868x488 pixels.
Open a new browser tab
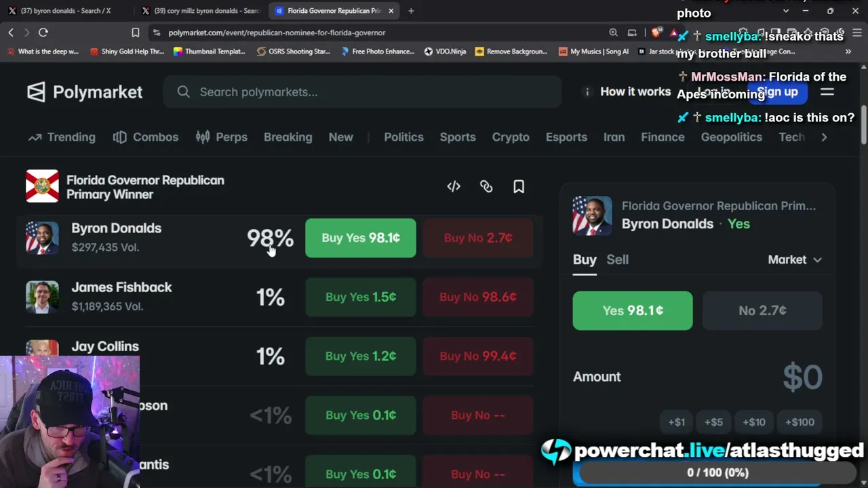tap(411, 11)
